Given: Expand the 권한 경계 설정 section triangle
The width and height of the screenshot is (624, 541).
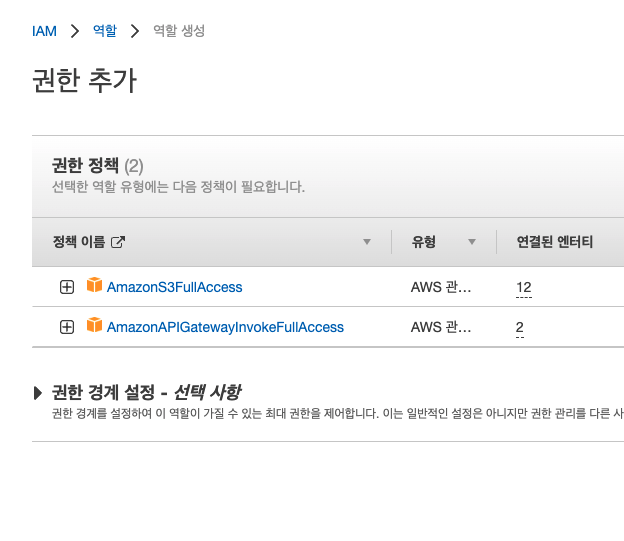Looking at the screenshot, I should [38, 393].
